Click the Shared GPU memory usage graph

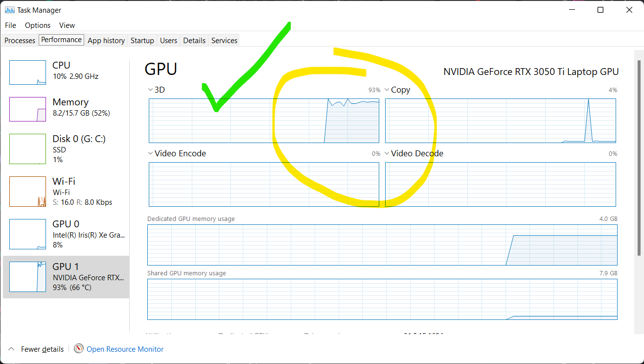[382, 299]
